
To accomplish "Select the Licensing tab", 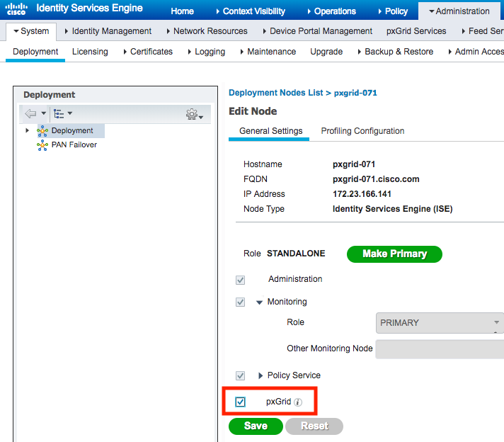I will 90,52.
